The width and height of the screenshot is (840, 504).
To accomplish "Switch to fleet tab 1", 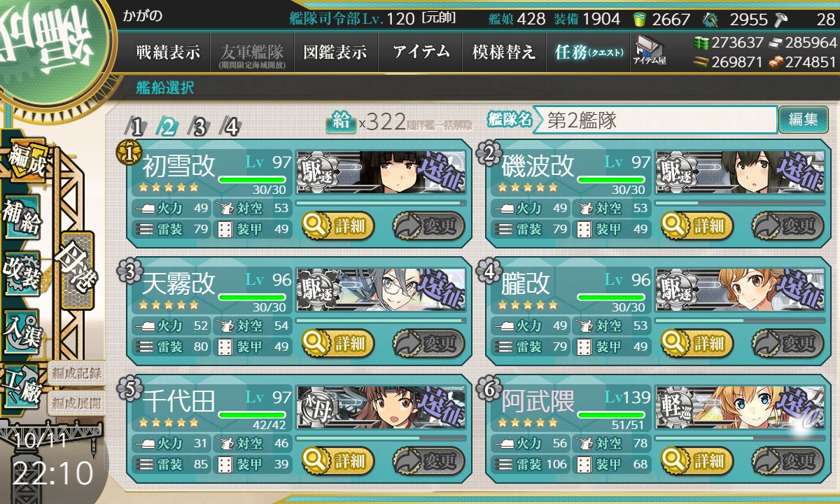I will (x=136, y=127).
